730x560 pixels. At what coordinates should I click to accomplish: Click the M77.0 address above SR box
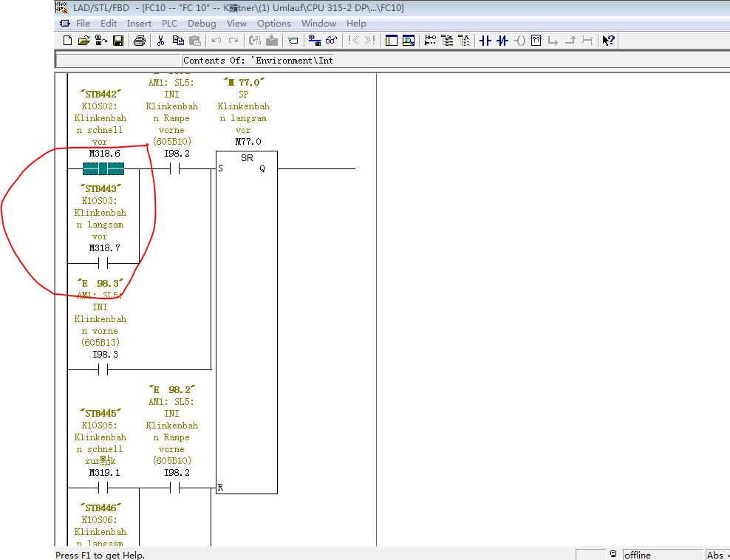pyautogui.click(x=248, y=142)
